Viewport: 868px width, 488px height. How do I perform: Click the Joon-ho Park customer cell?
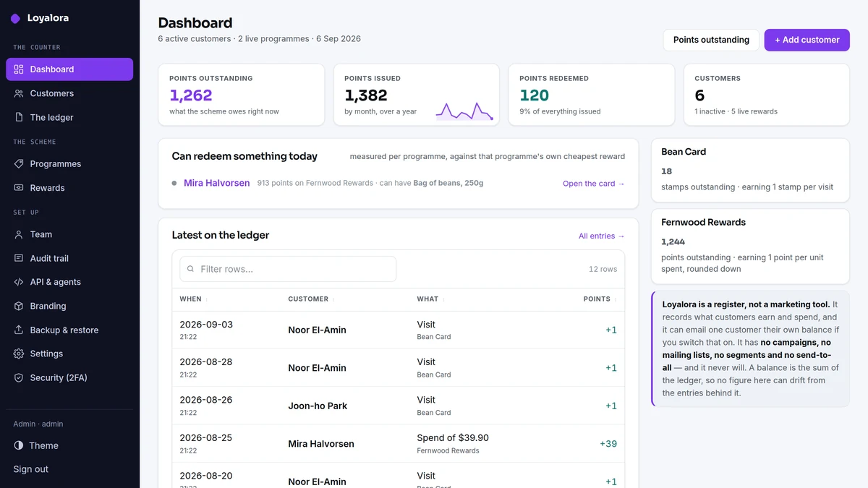(x=318, y=406)
